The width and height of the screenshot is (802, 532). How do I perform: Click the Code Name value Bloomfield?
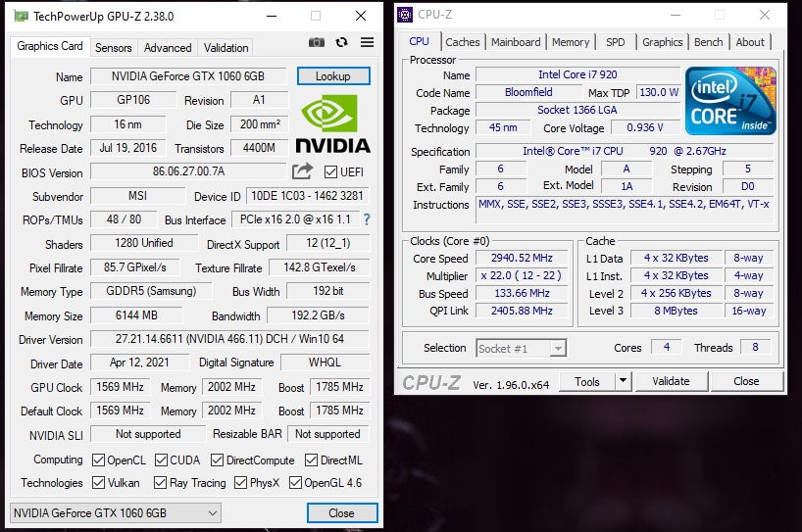[x=528, y=92]
